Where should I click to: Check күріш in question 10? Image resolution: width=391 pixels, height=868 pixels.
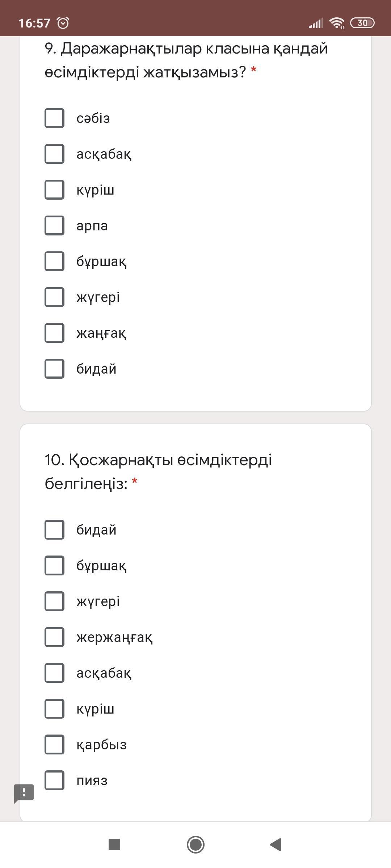tap(54, 709)
